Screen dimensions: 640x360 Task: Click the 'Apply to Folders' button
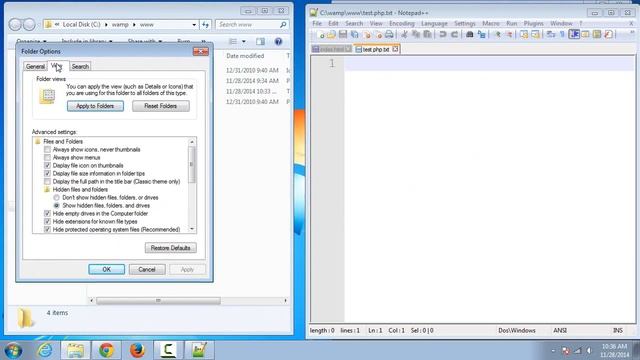coord(95,106)
